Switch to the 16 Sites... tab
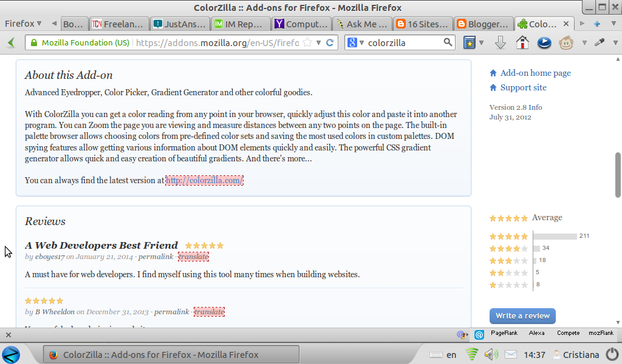This screenshot has width=622, height=364. 423,24
